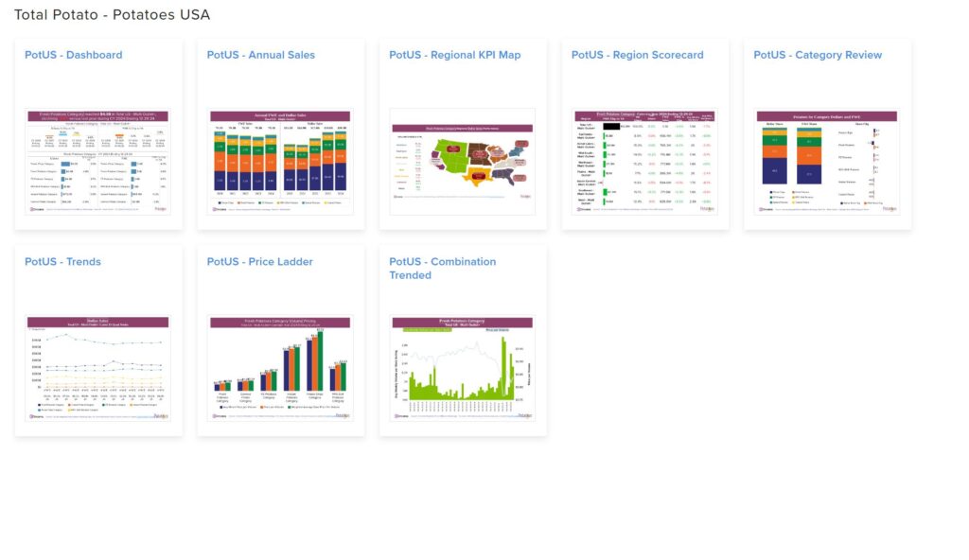Open the PotUS - Regional KPI Map link
This screenshot has width=969, height=560.
(x=455, y=55)
